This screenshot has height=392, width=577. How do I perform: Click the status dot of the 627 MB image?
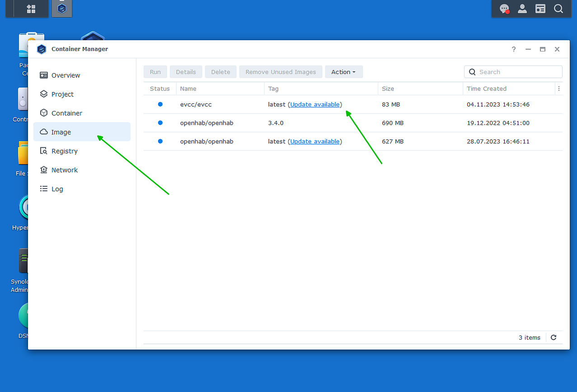click(x=160, y=141)
